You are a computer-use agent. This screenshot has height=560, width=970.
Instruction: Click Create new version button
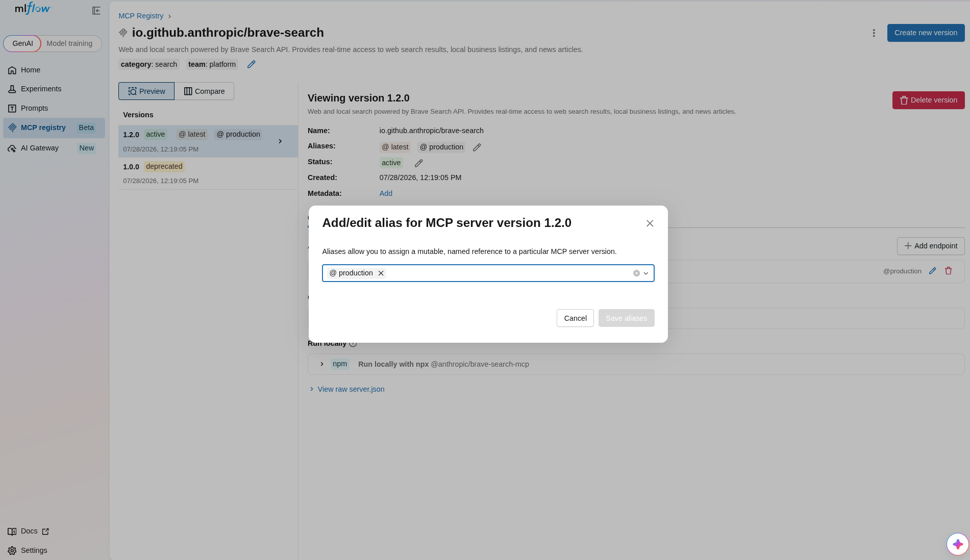pyautogui.click(x=926, y=33)
